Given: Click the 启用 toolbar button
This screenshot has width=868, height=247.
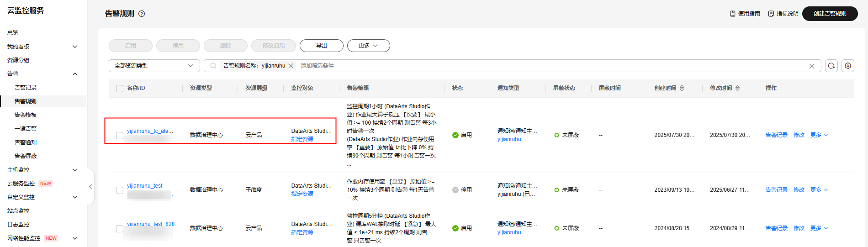Looking at the screenshot, I should click(x=131, y=46).
